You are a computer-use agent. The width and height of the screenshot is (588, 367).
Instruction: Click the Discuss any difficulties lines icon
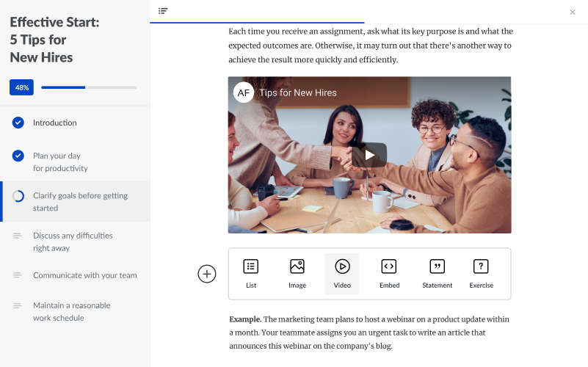click(x=17, y=236)
